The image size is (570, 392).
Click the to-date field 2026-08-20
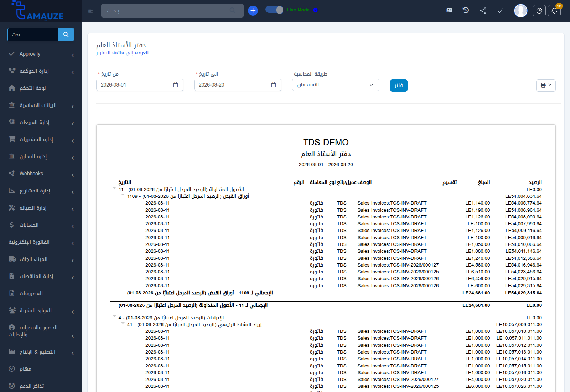point(230,85)
